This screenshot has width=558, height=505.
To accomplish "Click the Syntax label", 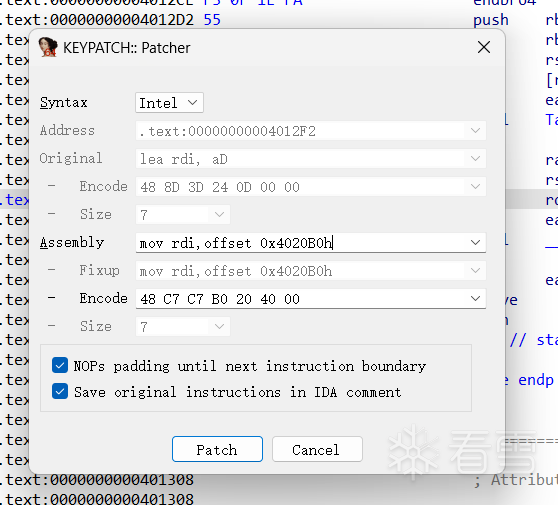I will pos(64,102).
